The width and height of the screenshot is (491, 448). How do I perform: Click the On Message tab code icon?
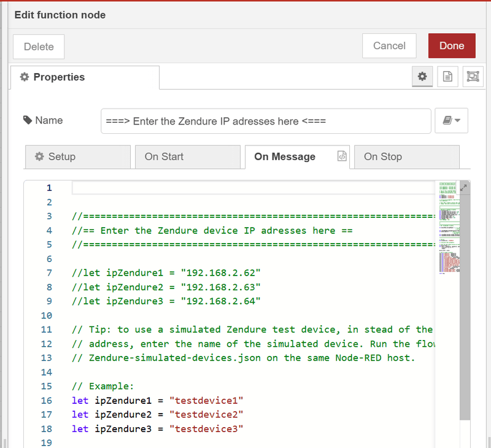pos(342,156)
